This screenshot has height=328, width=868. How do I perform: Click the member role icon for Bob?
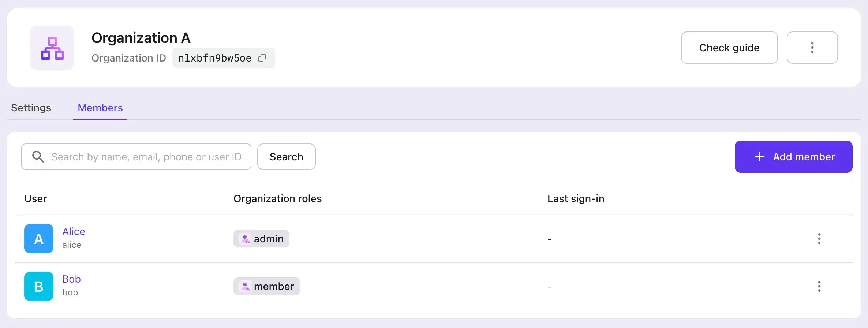pos(246,286)
